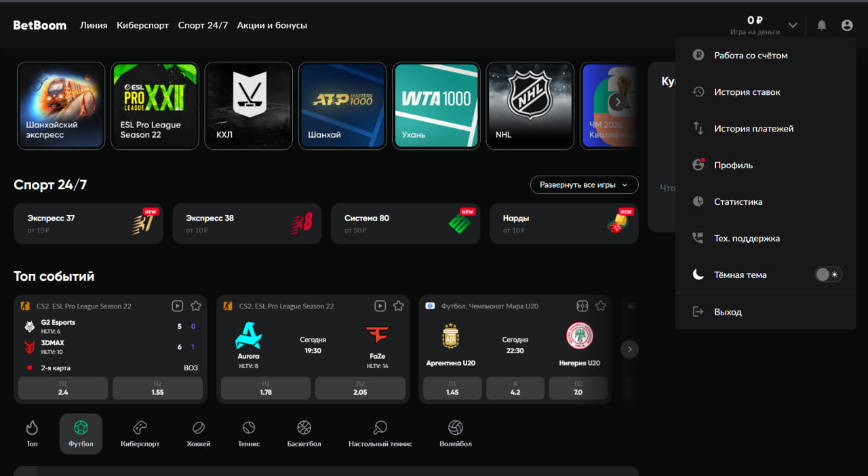Select the Теннис category tab
868x476 pixels.
click(249, 434)
